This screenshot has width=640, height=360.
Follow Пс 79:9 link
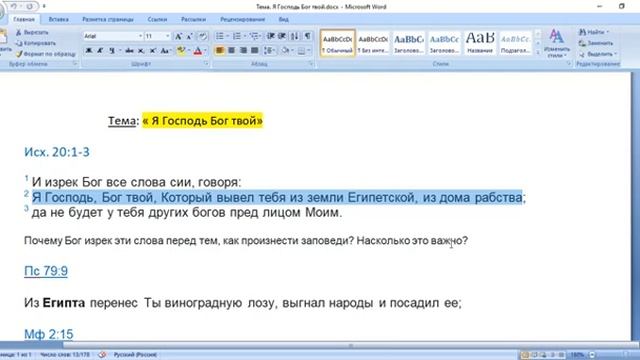[x=46, y=271]
